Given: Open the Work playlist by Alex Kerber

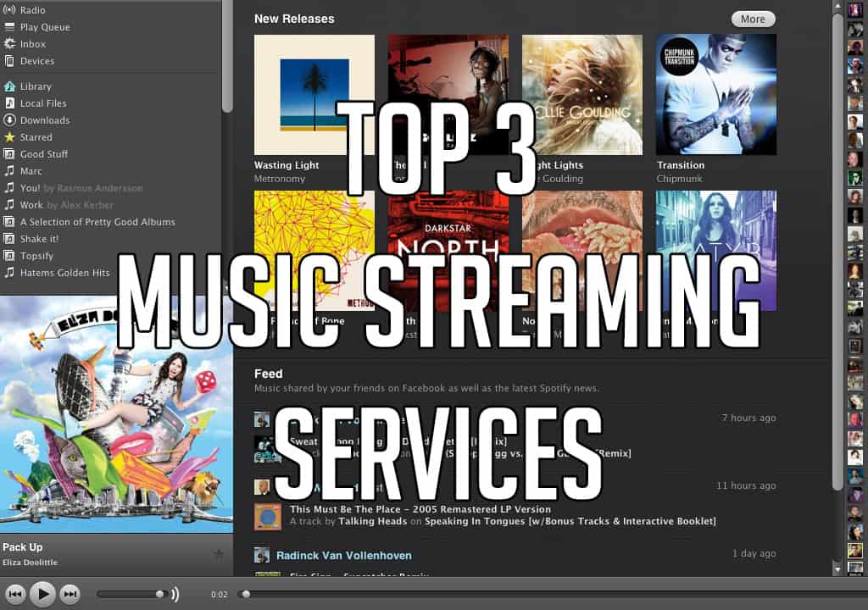Looking at the screenshot, I should tap(66, 205).
